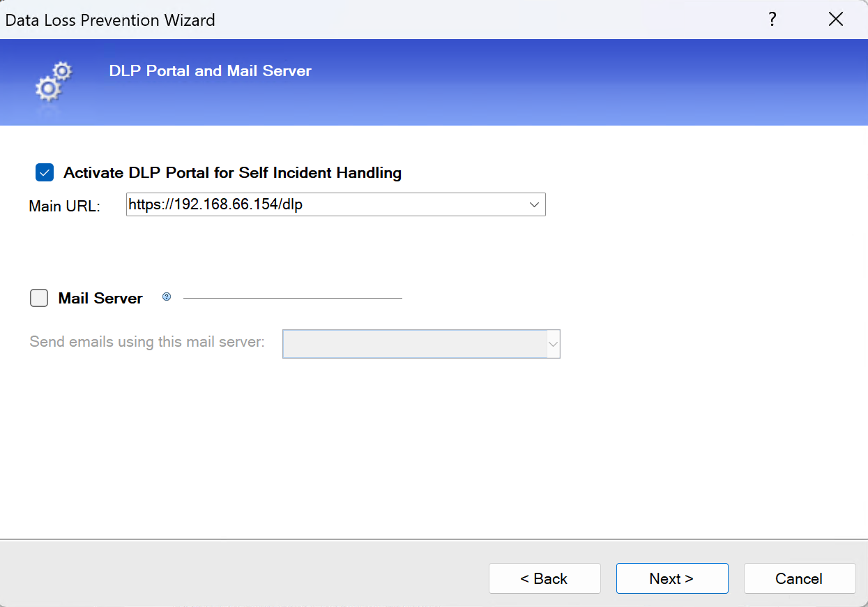The height and width of the screenshot is (607, 868).
Task: Cancel the Data Loss Prevention Wizard
Action: (x=799, y=578)
